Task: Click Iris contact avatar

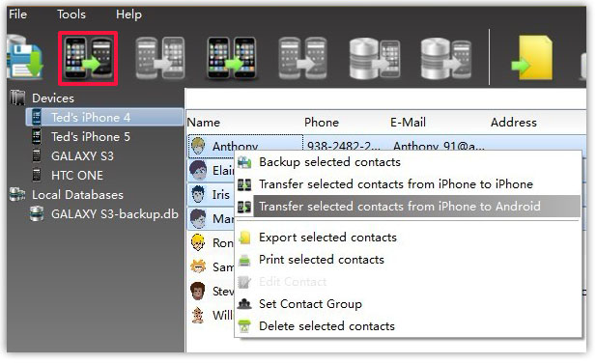Action: (198, 194)
